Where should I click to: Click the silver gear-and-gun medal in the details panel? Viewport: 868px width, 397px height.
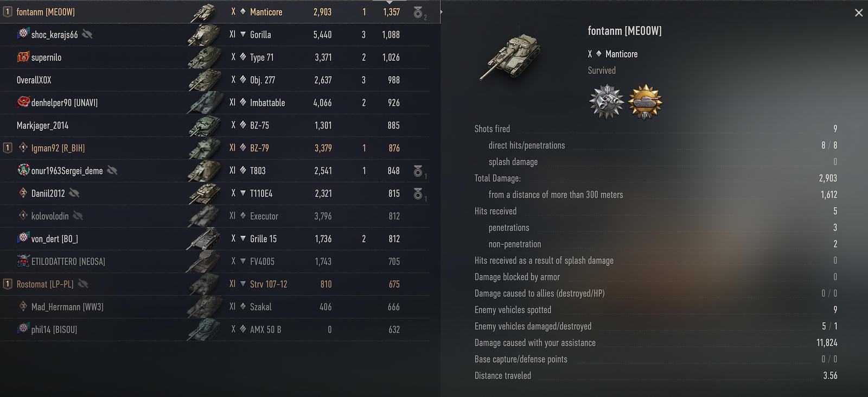click(x=607, y=102)
